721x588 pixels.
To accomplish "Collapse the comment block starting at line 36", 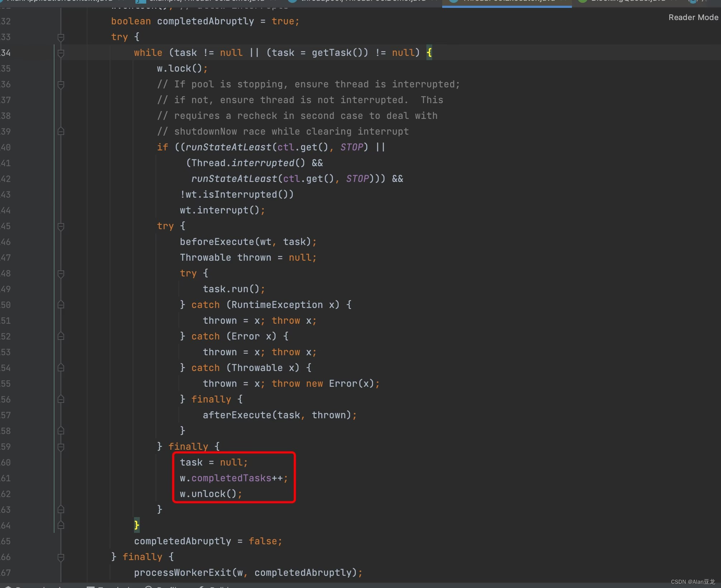I will click(61, 85).
